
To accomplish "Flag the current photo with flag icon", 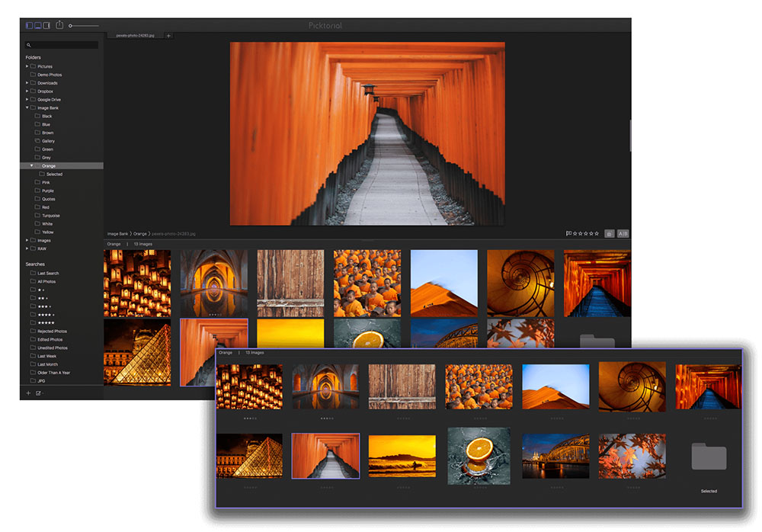I will point(568,233).
